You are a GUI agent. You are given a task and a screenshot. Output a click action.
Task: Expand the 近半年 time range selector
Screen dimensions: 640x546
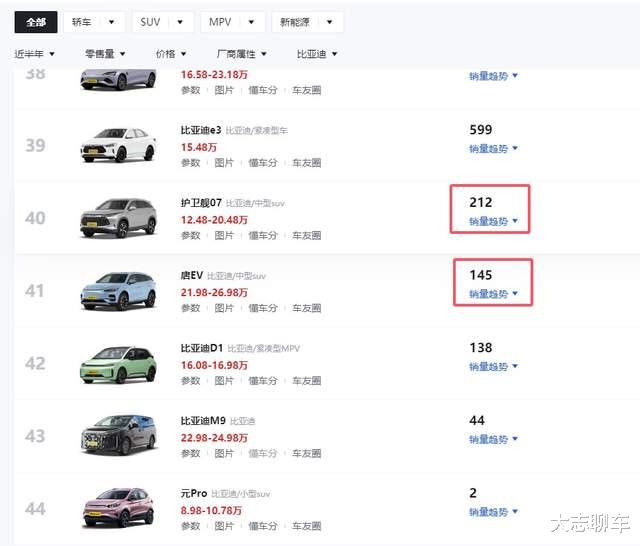[35, 54]
